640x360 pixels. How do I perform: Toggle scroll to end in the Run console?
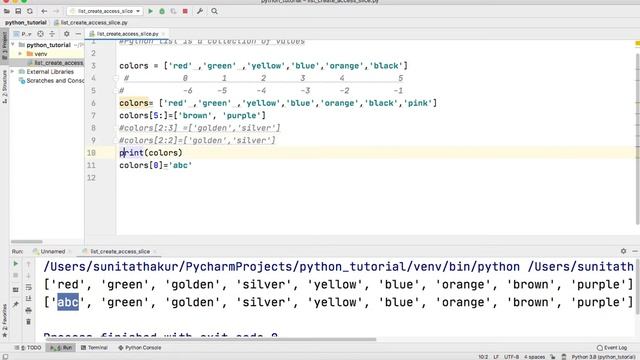click(x=29, y=299)
